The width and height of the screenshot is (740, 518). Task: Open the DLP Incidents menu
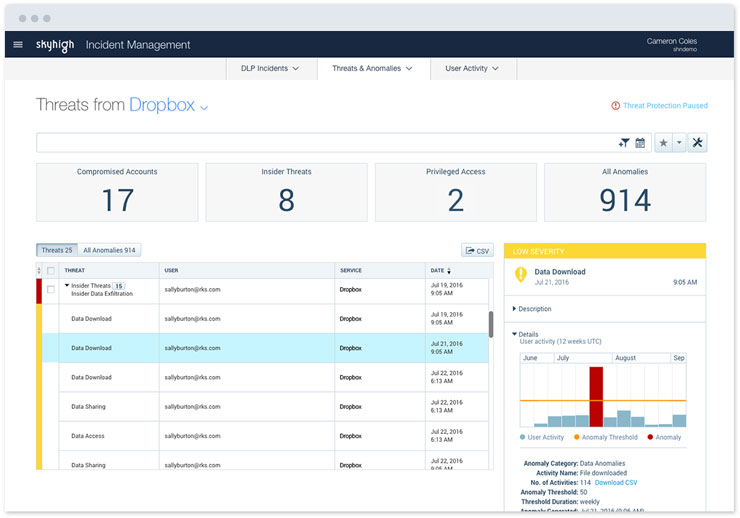pyautogui.click(x=269, y=68)
